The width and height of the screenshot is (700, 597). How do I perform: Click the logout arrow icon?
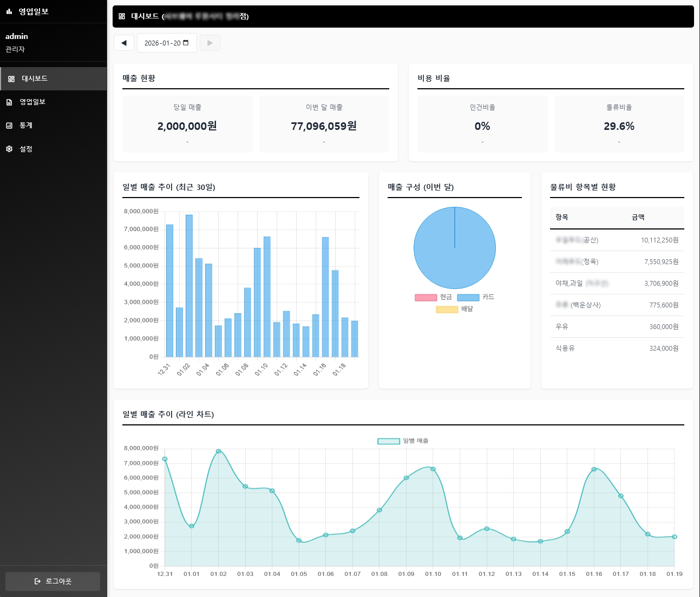click(37, 581)
